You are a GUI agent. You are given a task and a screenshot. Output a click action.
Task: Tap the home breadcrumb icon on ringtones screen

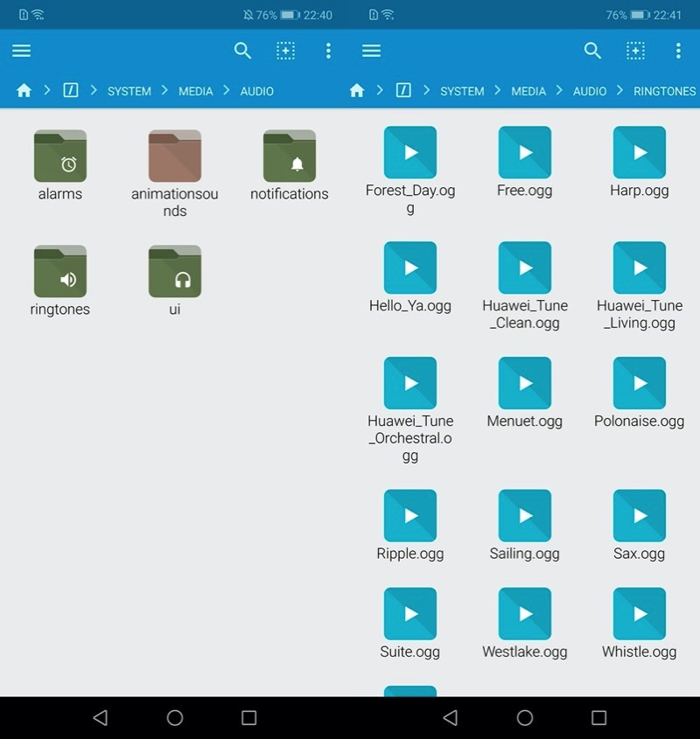click(357, 91)
